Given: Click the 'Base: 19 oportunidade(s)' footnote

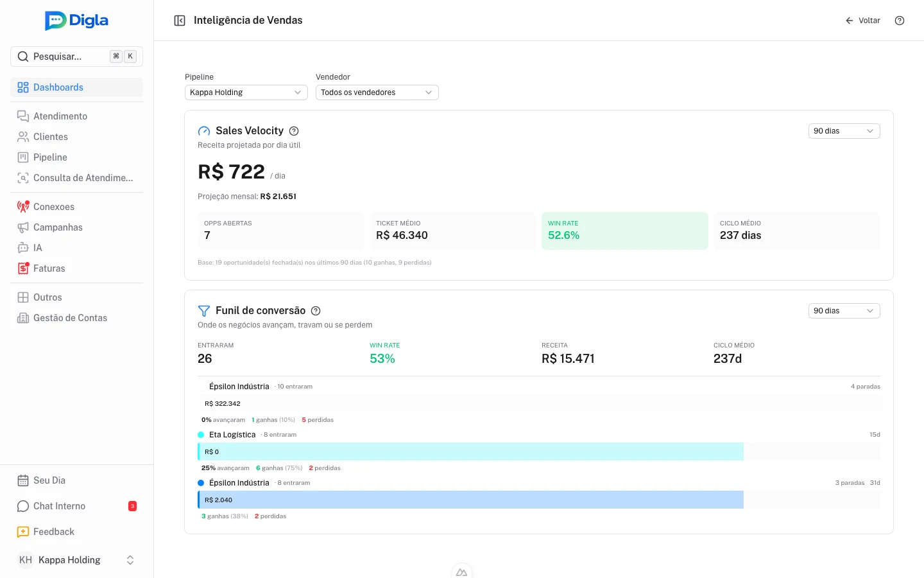Looking at the screenshot, I should click(314, 263).
